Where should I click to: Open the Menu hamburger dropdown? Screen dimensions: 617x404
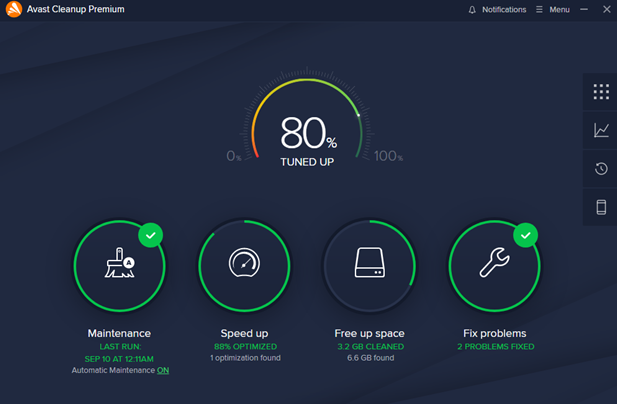553,10
